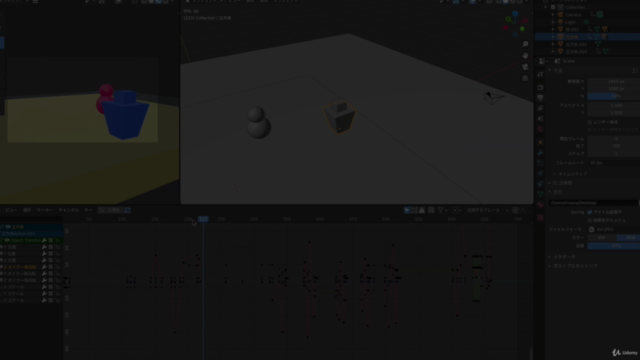Click the output quality 品質 slider
This screenshot has height=360, width=640.
click(x=613, y=246)
